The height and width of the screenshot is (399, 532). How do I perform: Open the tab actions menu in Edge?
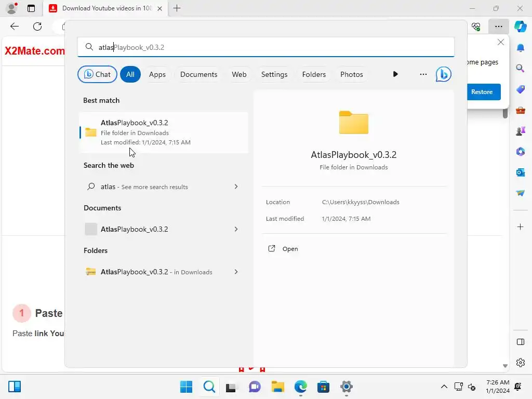tap(31, 8)
